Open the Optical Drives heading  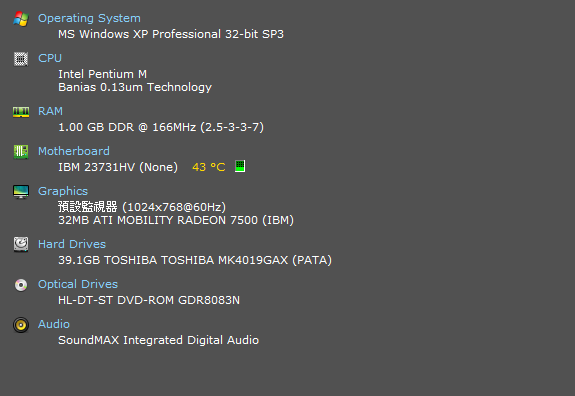tap(78, 284)
